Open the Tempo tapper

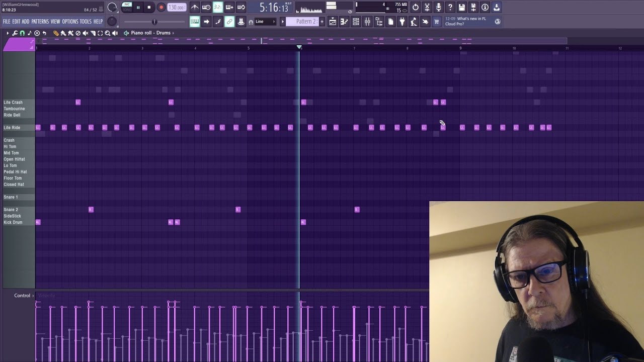[414, 22]
